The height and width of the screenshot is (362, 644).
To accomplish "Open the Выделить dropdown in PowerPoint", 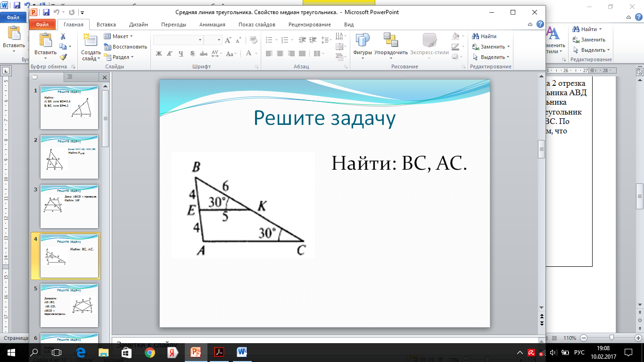I will pos(491,57).
